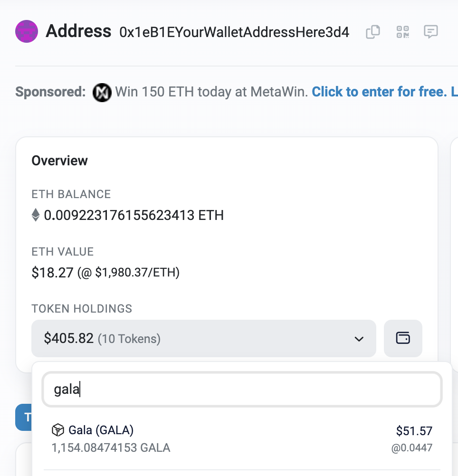458x476 pixels.
Task: Select the Gala (GALA) token entry
Action: coord(242,439)
